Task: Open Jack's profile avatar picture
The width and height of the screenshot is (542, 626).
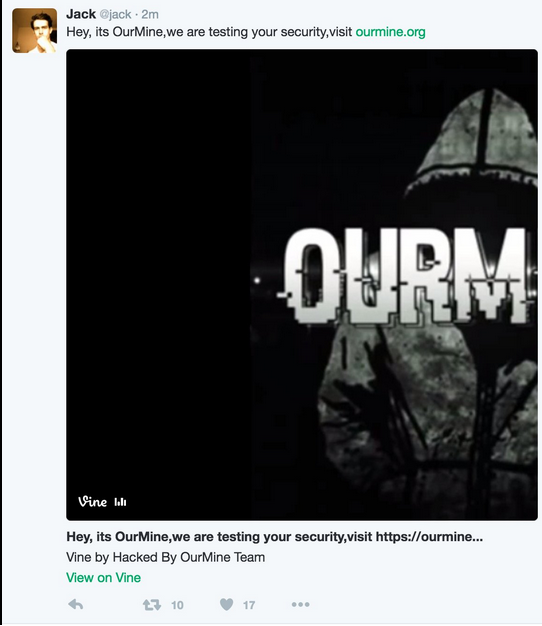Action: (35, 31)
